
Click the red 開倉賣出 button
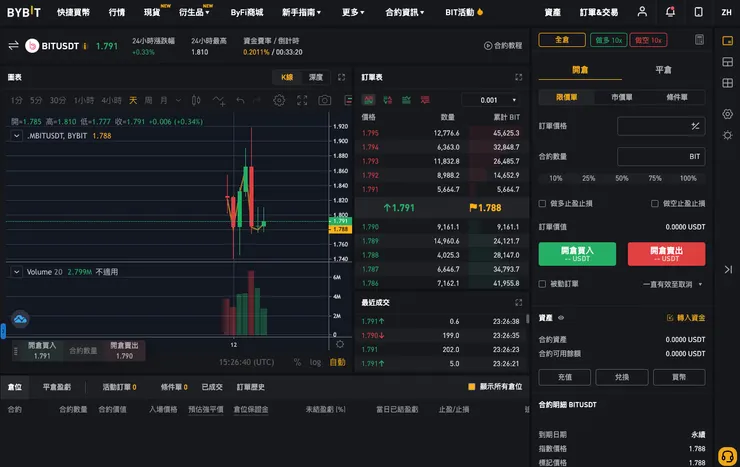[x=666, y=254]
